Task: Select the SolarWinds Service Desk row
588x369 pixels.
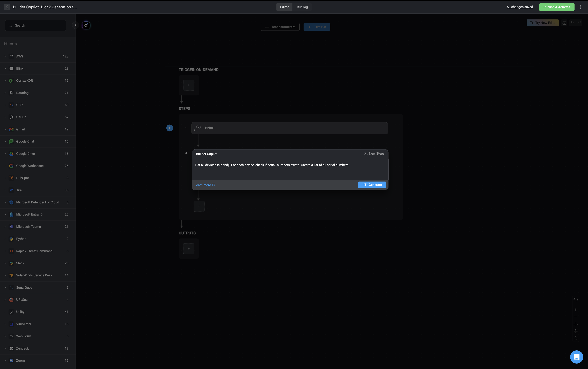Action: 38,275
